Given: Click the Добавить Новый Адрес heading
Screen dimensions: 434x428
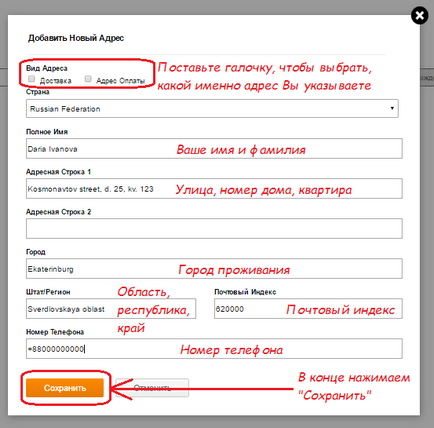Looking at the screenshot, I should 76,38.
